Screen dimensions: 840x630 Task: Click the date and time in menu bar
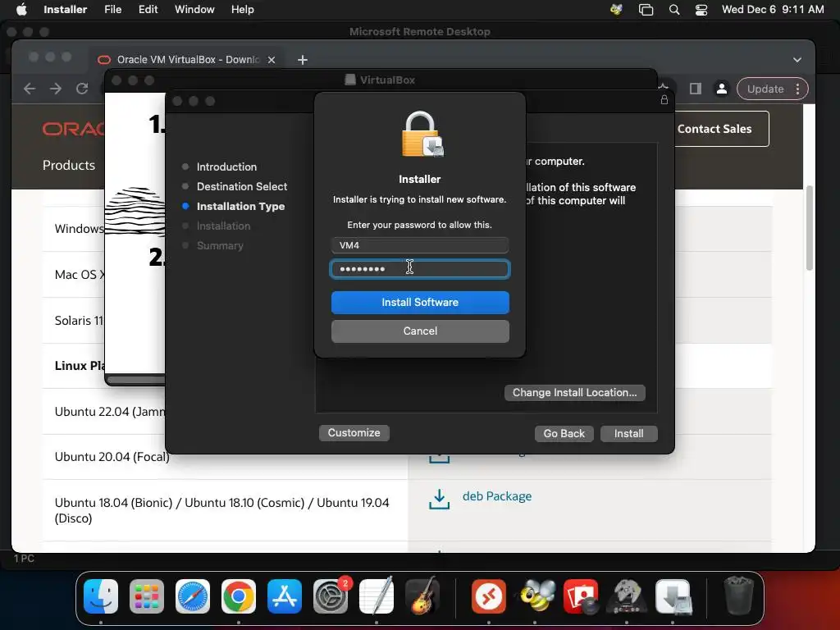(x=773, y=9)
